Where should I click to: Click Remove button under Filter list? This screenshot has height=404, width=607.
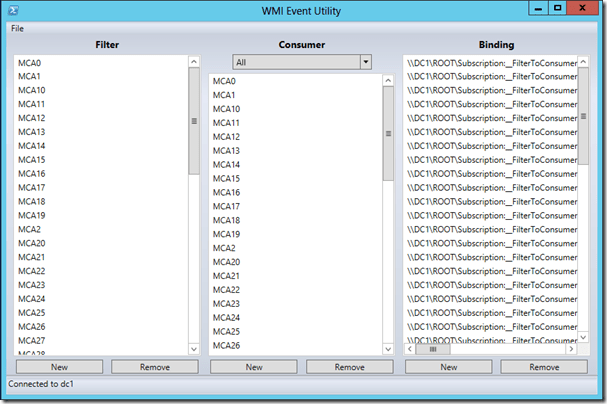tap(154, 367)
